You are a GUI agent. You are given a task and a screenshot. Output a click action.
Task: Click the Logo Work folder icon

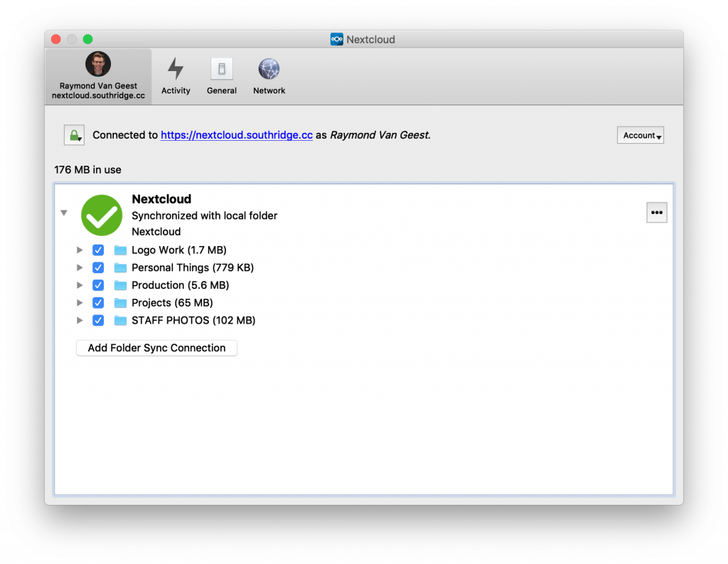[x=121, y=250]
